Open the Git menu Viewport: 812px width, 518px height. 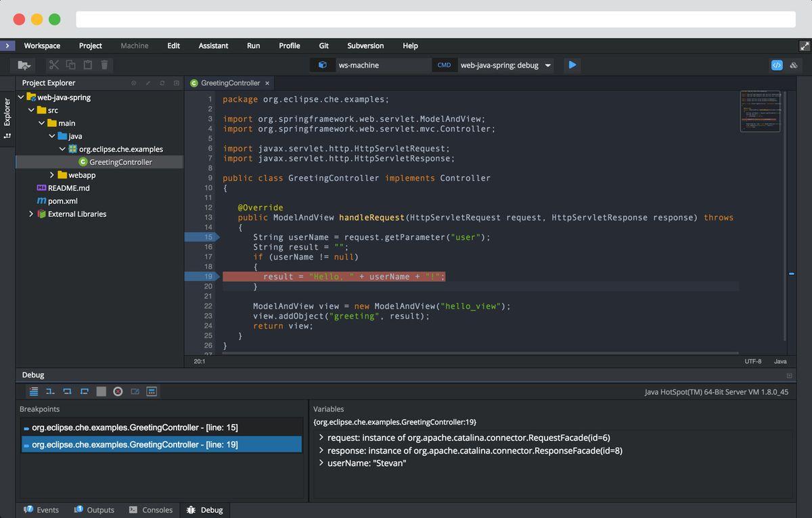(324, 46)
